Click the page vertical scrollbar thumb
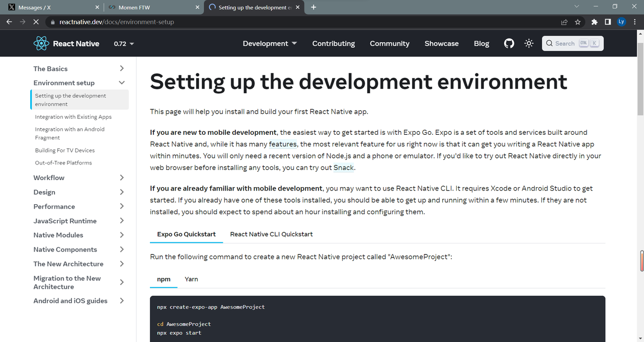This screenshot has height=342, width=644. (640, 79)
